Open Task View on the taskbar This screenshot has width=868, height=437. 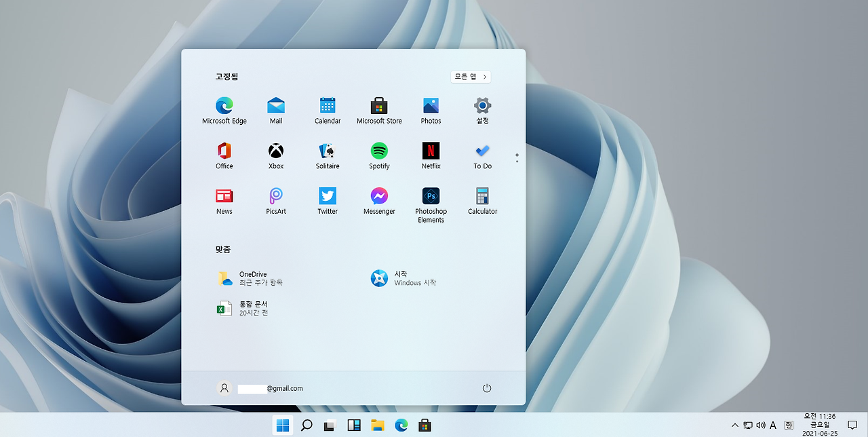[x=330, y=425]
